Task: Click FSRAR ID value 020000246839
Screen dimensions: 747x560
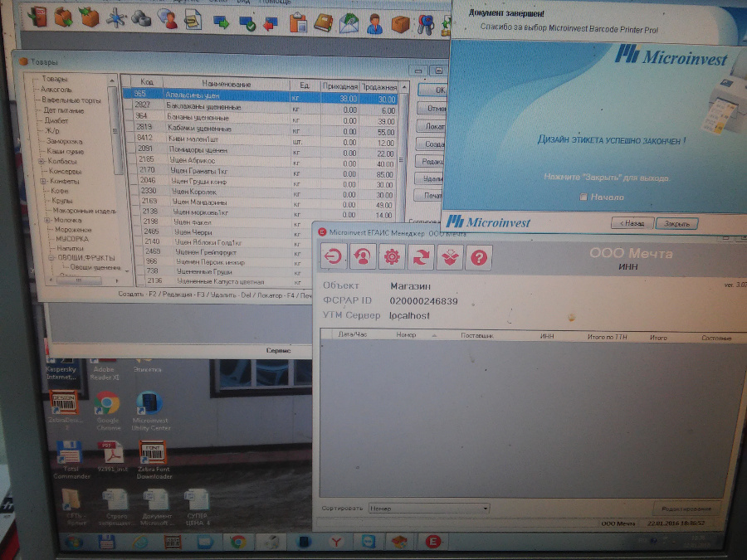Action: 423,301
